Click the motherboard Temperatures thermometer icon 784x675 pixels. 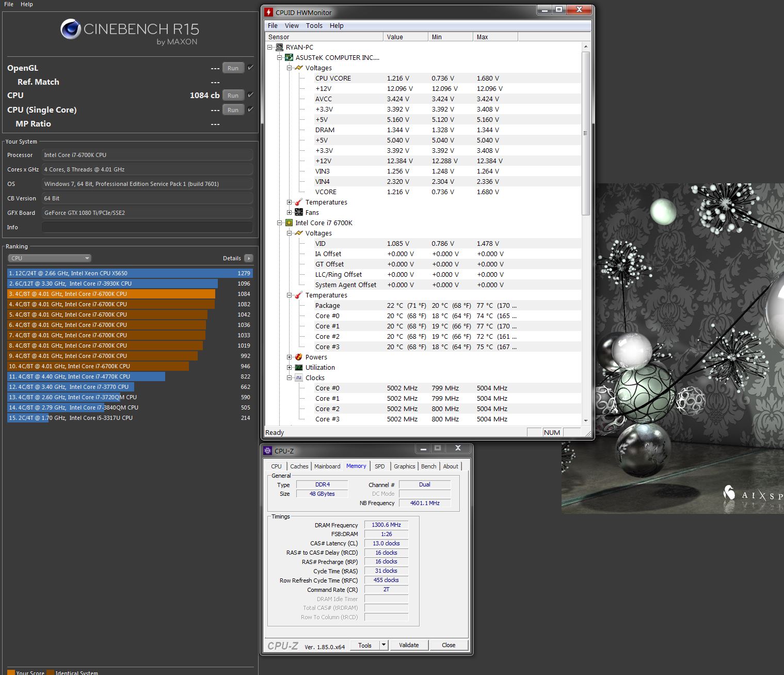[299, 202]
